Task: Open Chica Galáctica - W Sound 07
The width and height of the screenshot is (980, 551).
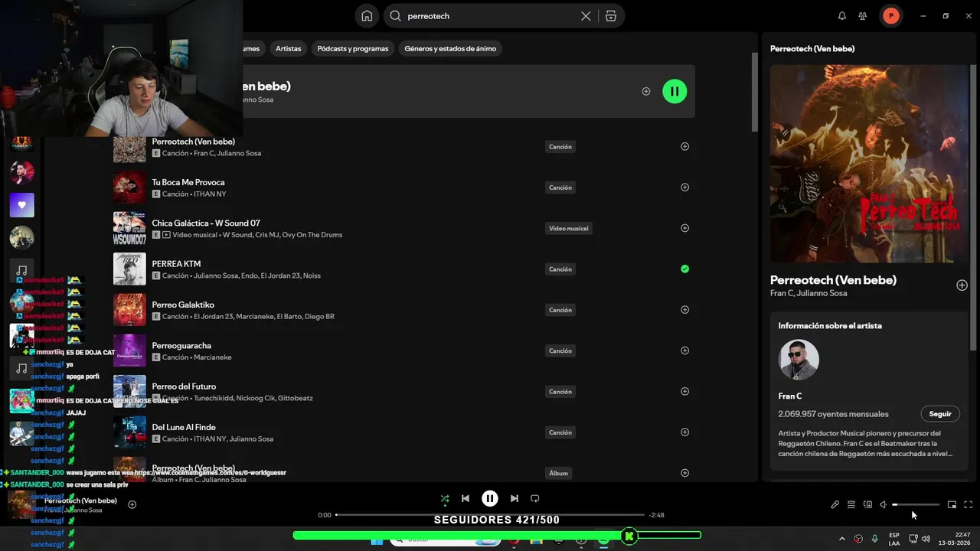Action: pyautogui.click(x=206, y=223)
